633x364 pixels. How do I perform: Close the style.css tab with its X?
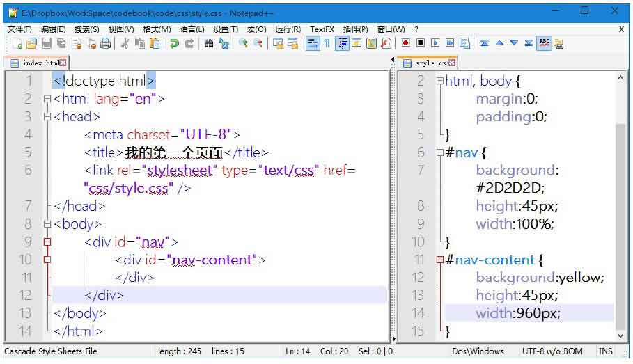pos(453,63)
